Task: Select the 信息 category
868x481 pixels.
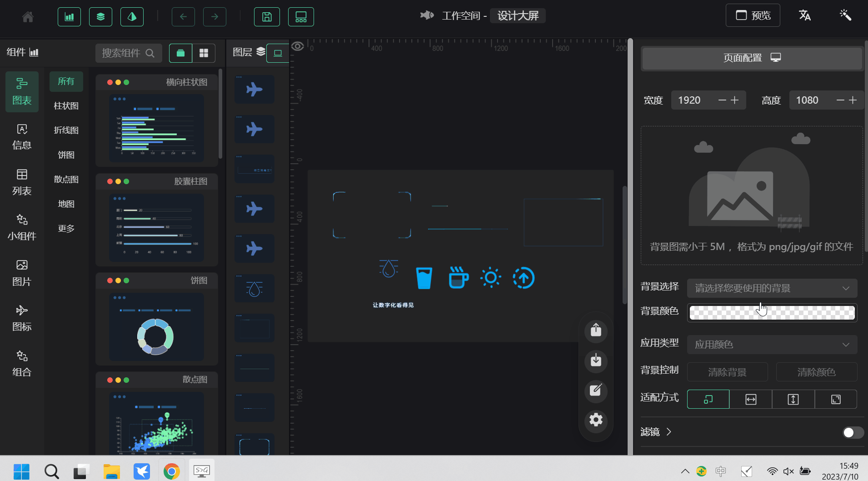Action: click(x=22, y=137)
